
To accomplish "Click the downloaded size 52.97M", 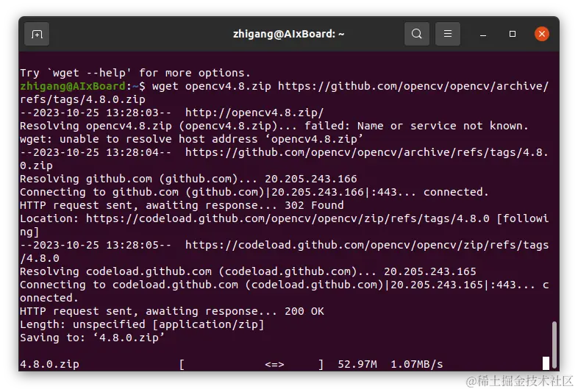I will [x=357, y=364].
